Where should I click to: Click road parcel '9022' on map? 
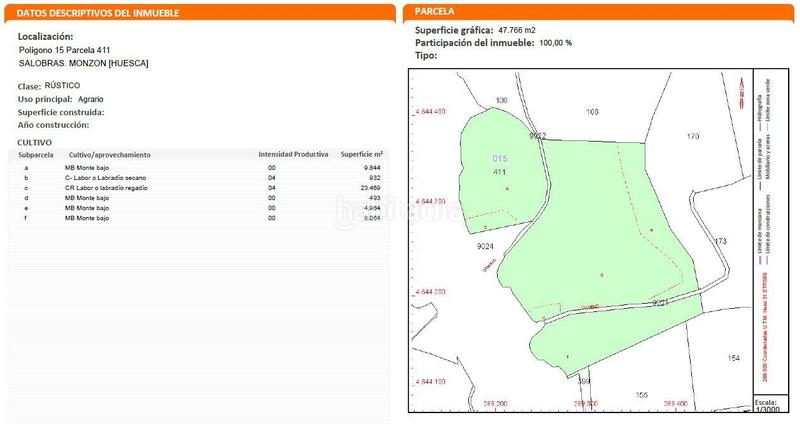click(x=538, y=136)
